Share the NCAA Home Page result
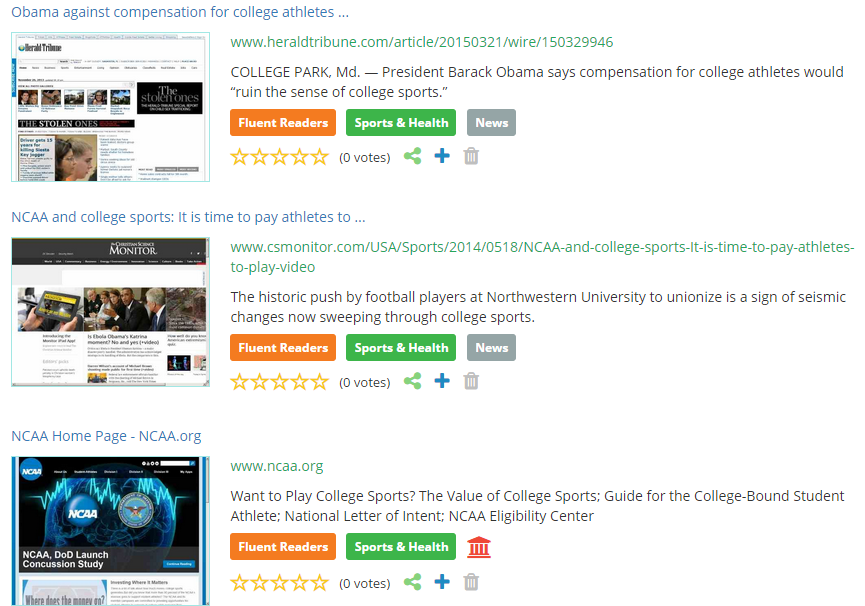The width and height of the screenshot is (865, 606). point(413,582)
